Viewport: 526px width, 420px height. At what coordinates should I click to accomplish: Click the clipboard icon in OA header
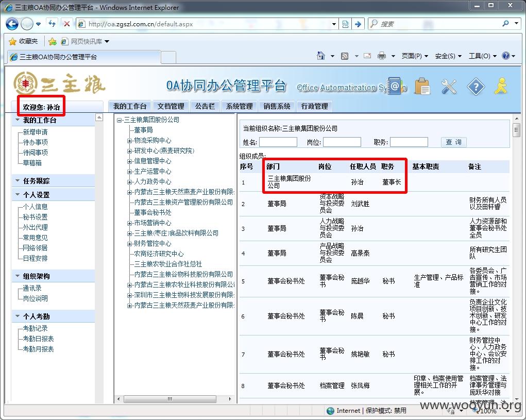point(422,86)
